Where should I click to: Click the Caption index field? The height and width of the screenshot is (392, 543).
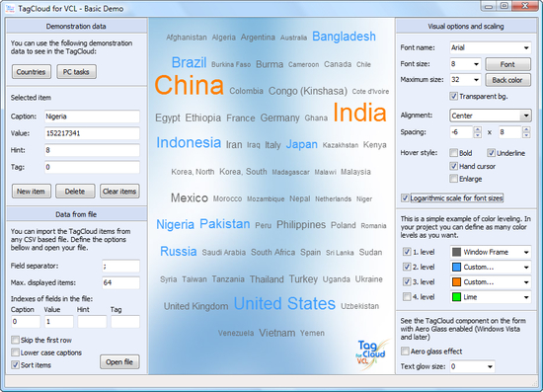point(26,321)
